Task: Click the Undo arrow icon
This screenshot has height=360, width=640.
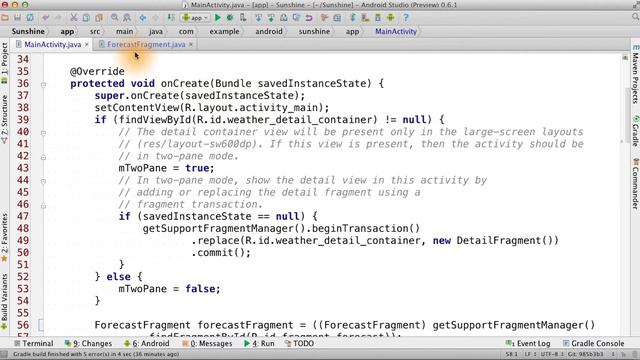Action: [x=45, y=18]
